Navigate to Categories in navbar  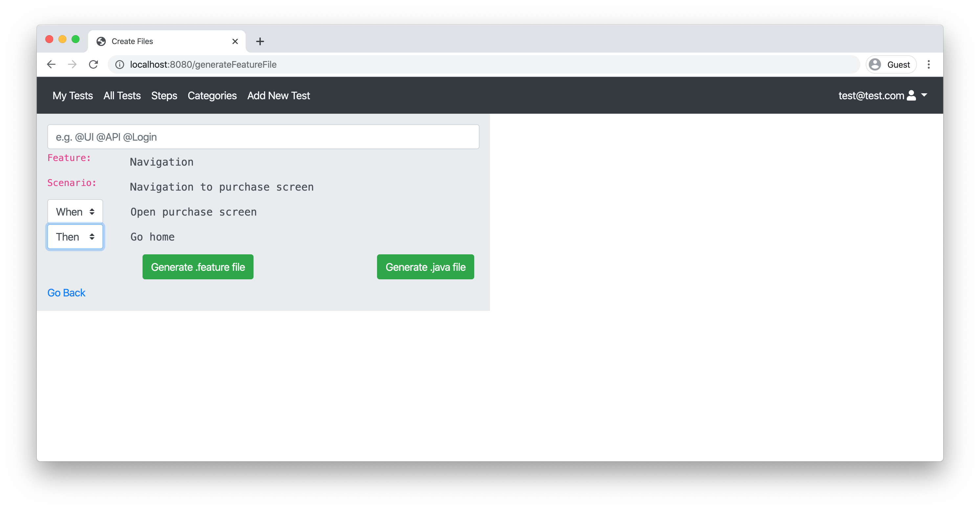coord(212,96)
